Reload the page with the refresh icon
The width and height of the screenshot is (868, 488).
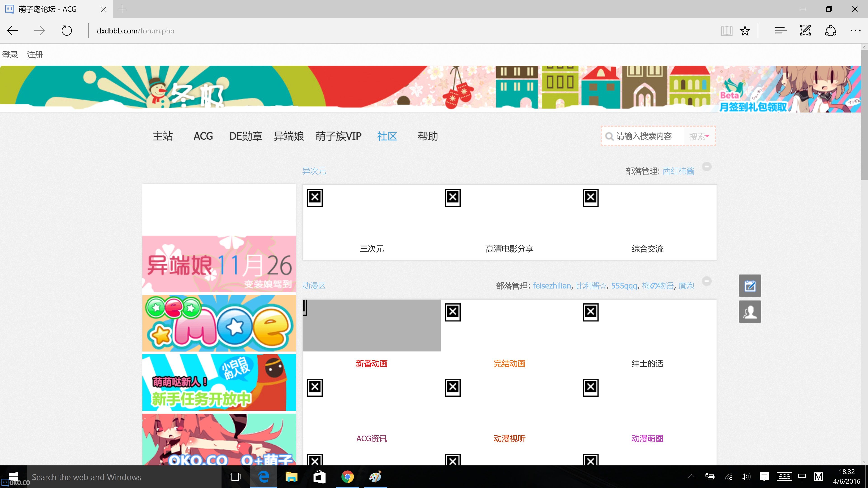67,31
